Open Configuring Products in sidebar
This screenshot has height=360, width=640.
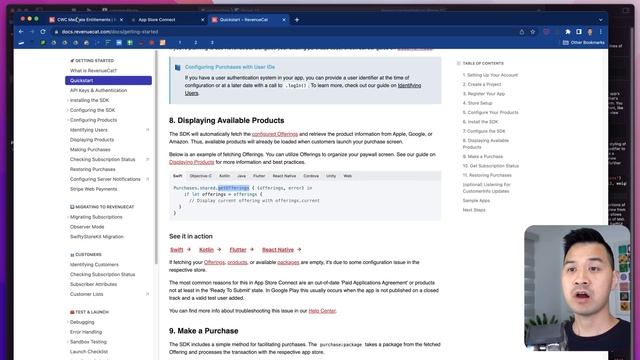(x=93, y=120)
